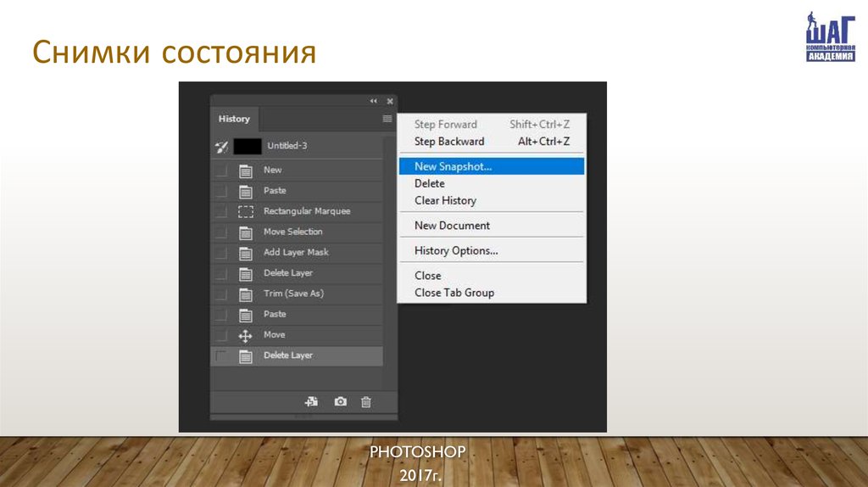This screenshot has width=868, height=487.
Task: Select Clear History in the menu
Action: [x=445, y=201]
